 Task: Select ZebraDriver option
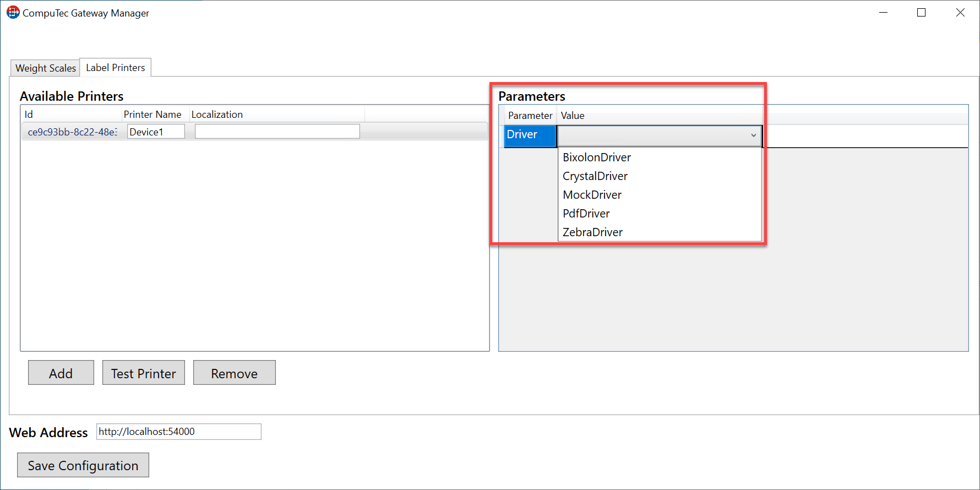[592, 232]
